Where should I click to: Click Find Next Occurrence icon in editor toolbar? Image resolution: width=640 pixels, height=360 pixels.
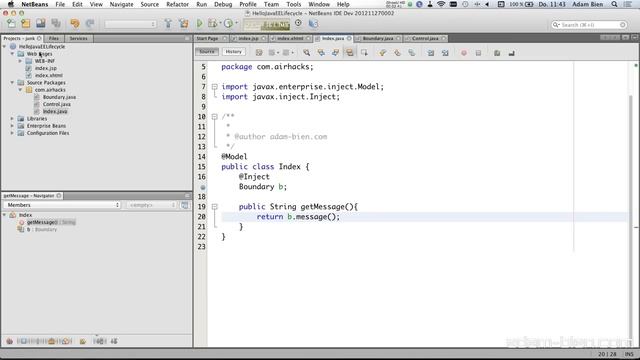[336, 53]
